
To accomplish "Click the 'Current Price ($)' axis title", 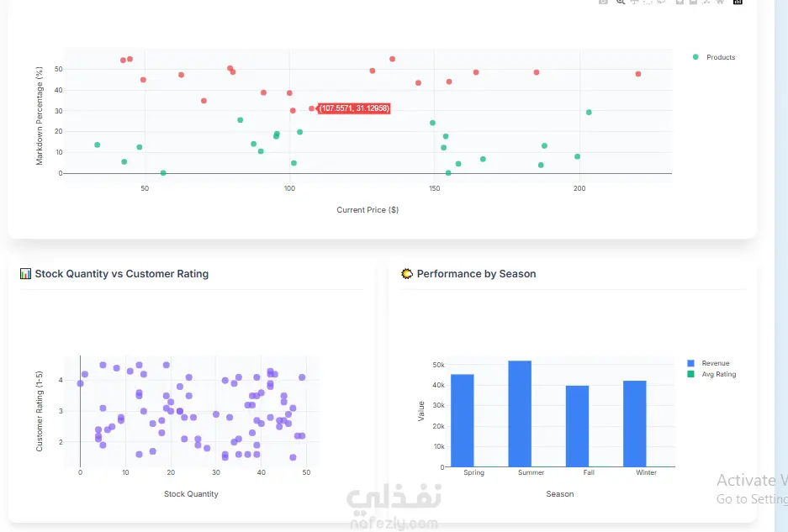I will click(x=368, y=210).
